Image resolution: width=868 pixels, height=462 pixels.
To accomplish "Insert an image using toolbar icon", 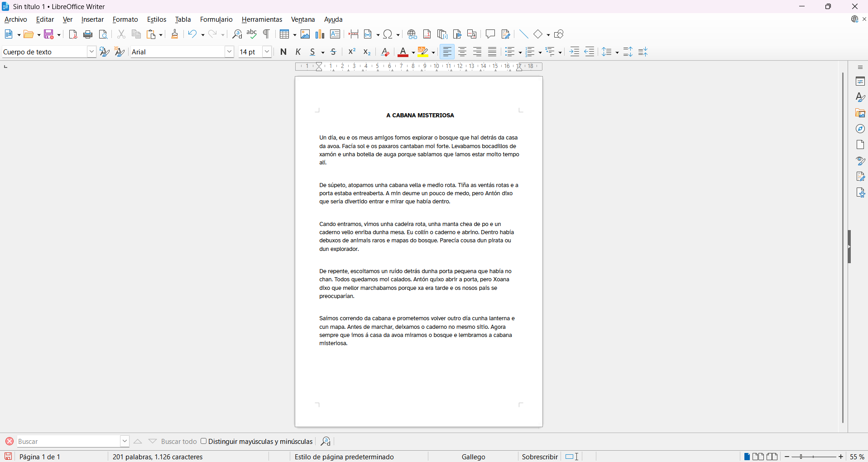I will tap(305, 34).
